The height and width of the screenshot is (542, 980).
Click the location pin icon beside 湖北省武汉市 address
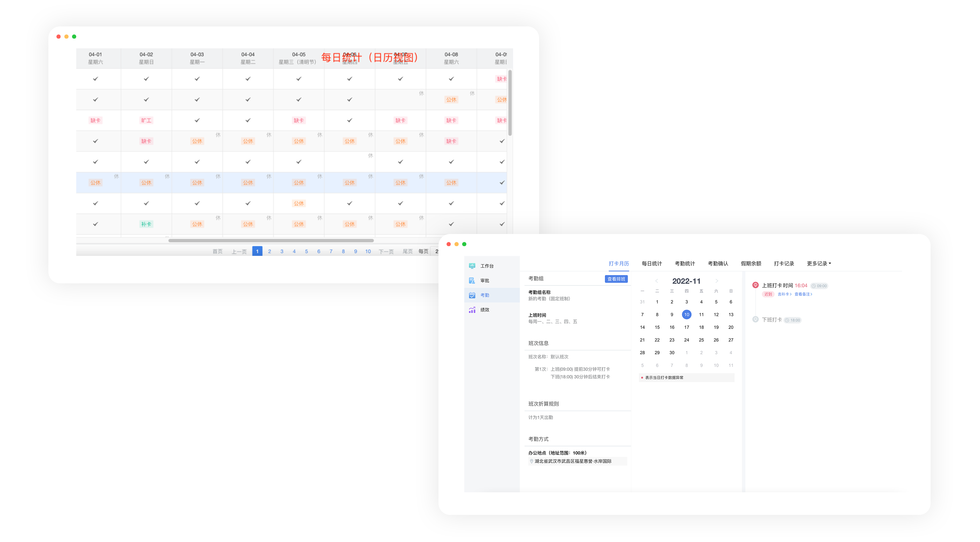pyautogui.click(x=531, y=461)
